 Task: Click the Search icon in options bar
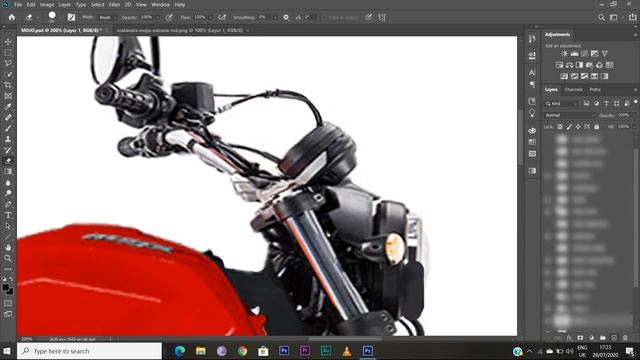[601, 17]
